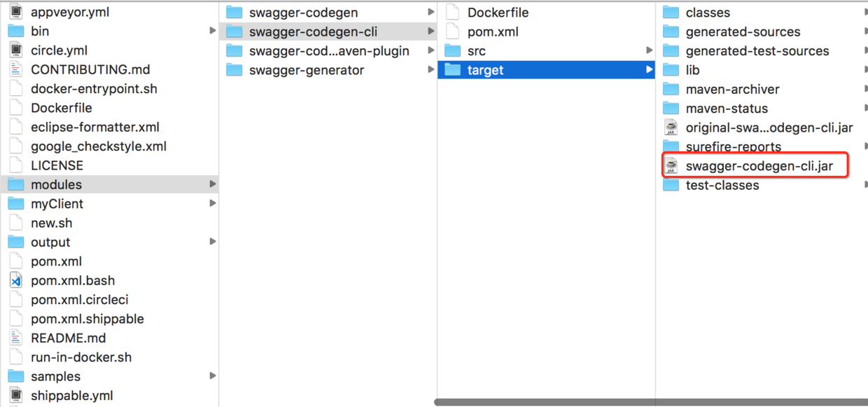Click the CONTRIBUTING.md document icon
Viewport: 868px width, 407px height.
(x=16, y=69)
